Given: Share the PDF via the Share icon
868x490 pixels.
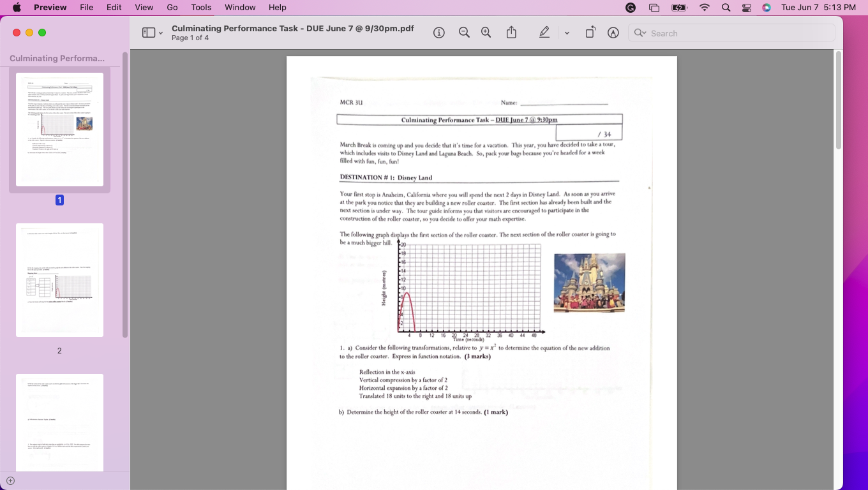Looking at the screenshot, I should (x=511, y=33).
